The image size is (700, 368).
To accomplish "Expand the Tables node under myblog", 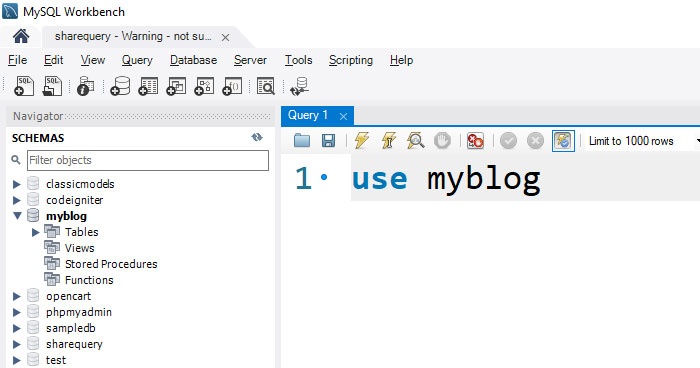I will click(36, 232).
